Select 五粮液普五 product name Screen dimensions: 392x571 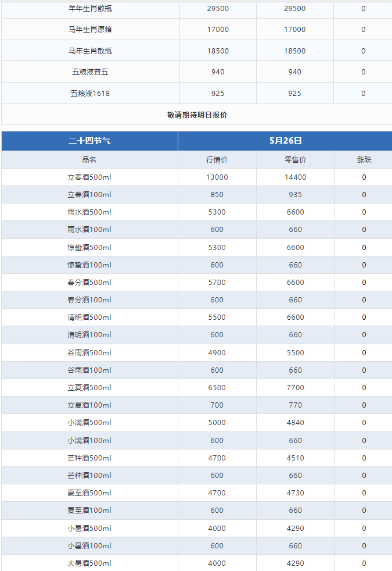[x=90, y=72]
